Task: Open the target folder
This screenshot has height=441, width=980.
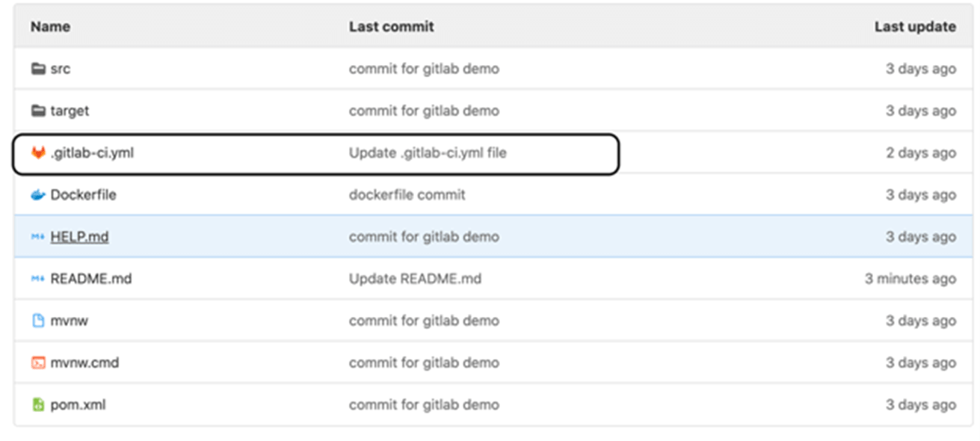Action: [70, 111]
